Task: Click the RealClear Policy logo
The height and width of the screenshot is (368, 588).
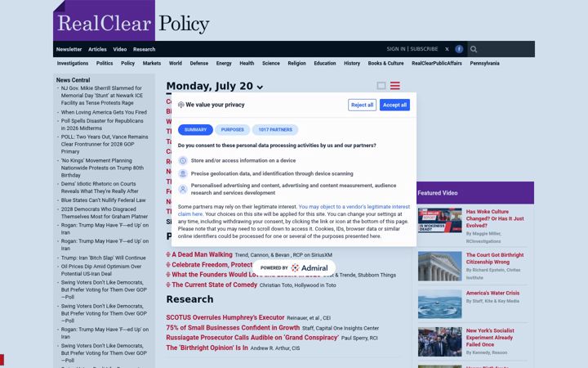Action: point(131,22)
